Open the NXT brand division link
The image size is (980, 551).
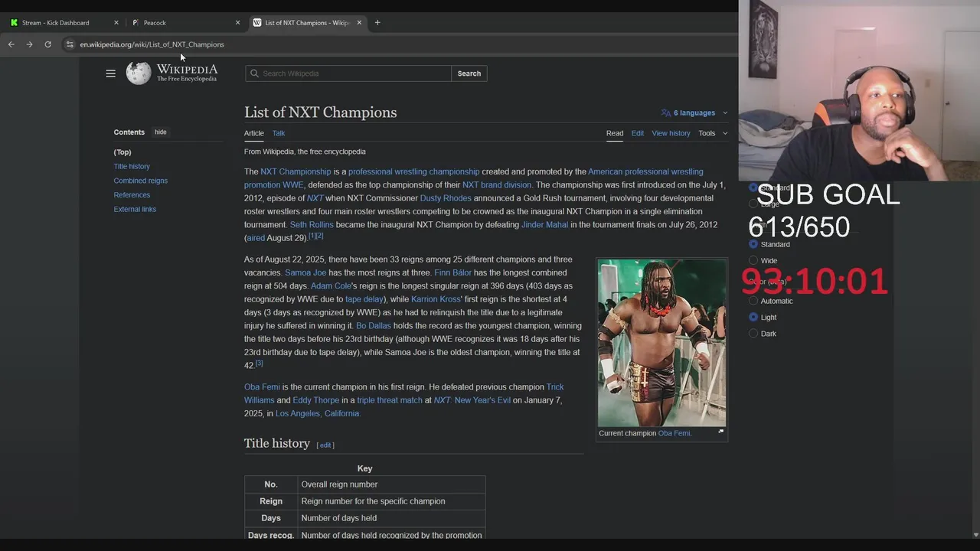497,184
